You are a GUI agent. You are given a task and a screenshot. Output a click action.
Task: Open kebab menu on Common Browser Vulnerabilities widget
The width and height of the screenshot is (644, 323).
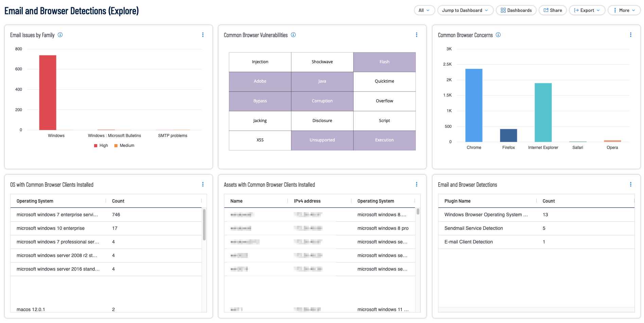417,35
